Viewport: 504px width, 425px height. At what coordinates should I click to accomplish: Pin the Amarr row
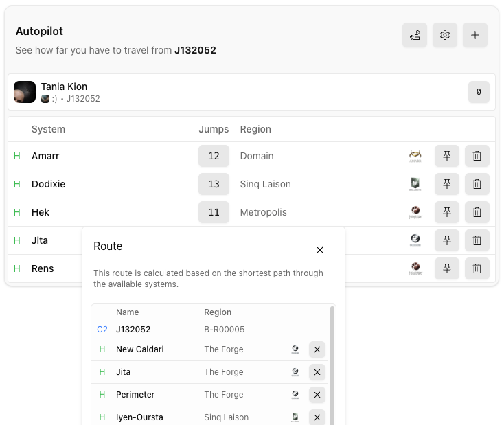(447, 156)
